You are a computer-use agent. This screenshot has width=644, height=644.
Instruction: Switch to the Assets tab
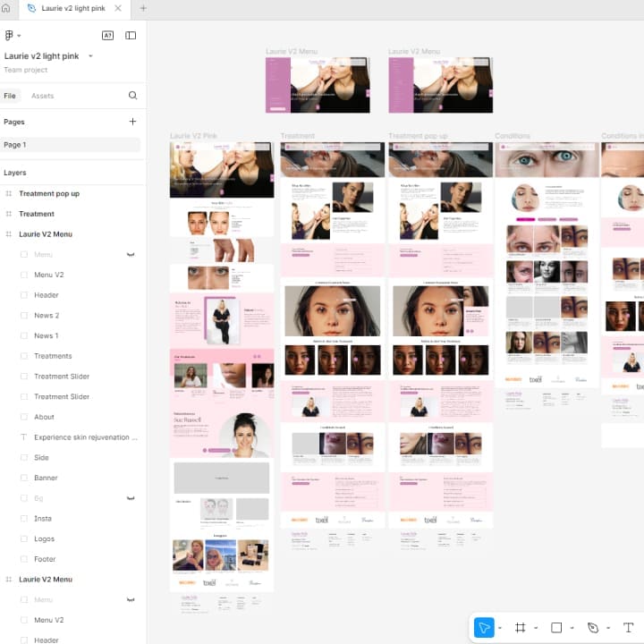click(x=42, y=96)
